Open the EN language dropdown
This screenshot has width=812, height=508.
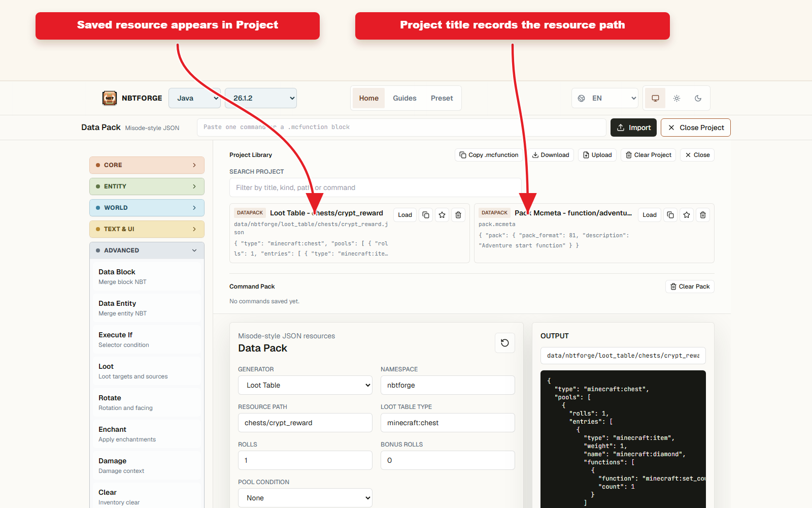(x=605, y=98)
